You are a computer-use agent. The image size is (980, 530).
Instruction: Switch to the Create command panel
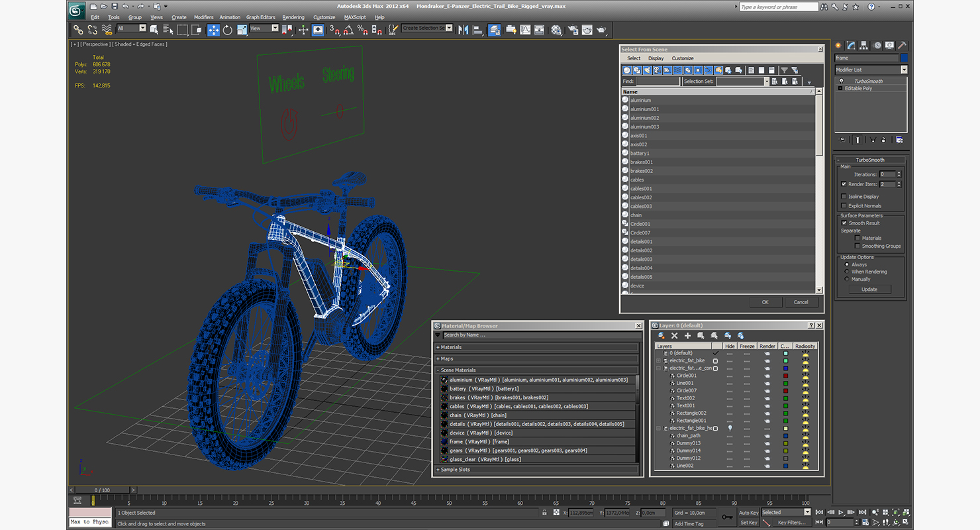coord(838,45)
